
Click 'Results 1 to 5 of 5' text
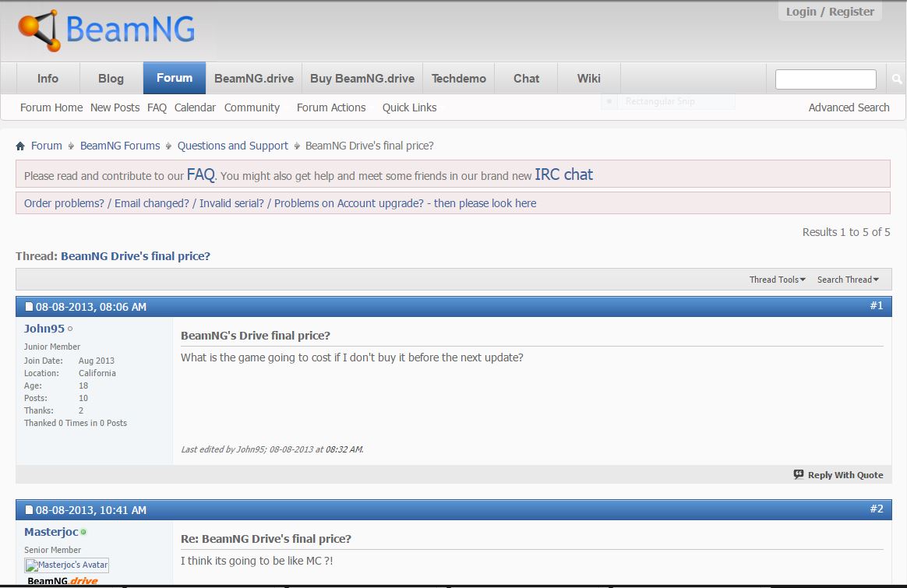click(845, 232)
